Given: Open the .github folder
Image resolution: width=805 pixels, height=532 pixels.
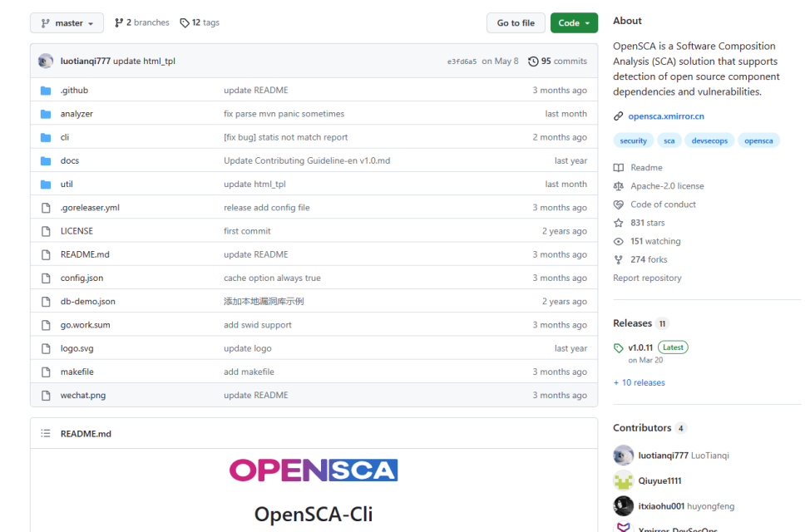Looking at the screenshot, I should [x=75, y=91].
